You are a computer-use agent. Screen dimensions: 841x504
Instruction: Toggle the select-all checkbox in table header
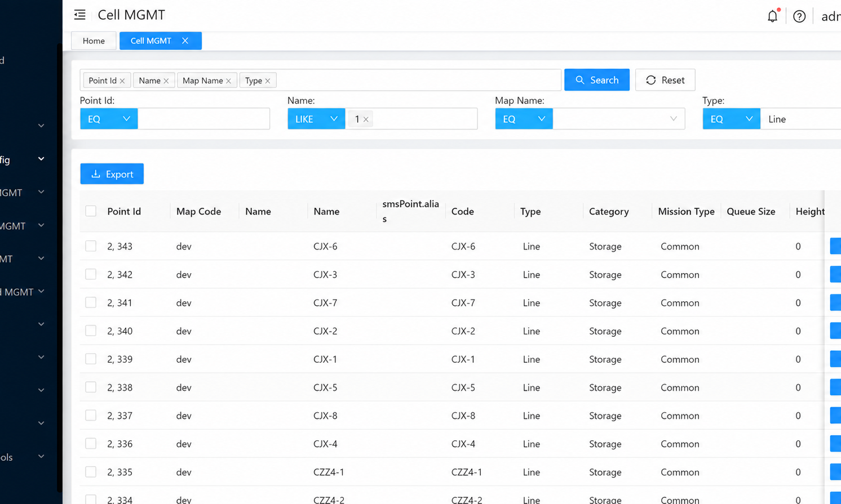pyautogui.click(x=91, y=211)
